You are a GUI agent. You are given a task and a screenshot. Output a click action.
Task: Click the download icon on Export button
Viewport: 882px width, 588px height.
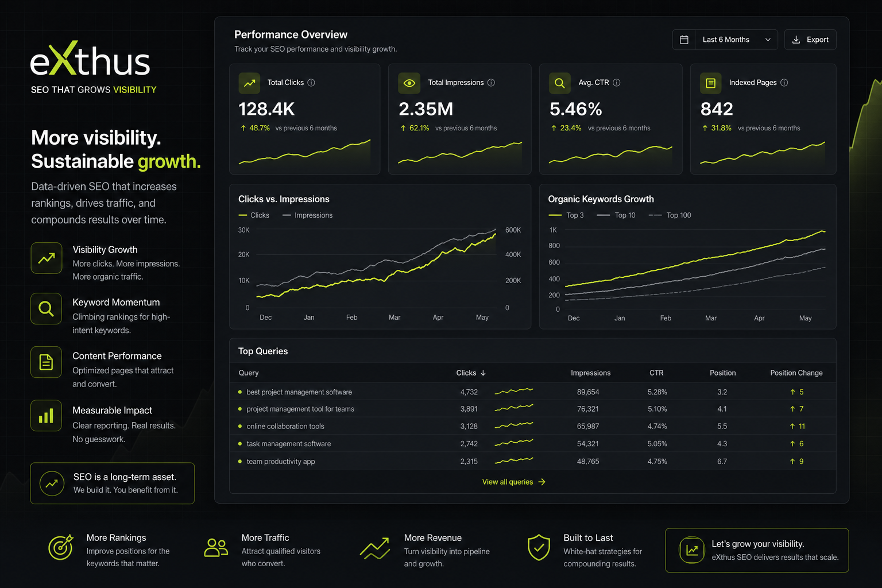(796, 40)
